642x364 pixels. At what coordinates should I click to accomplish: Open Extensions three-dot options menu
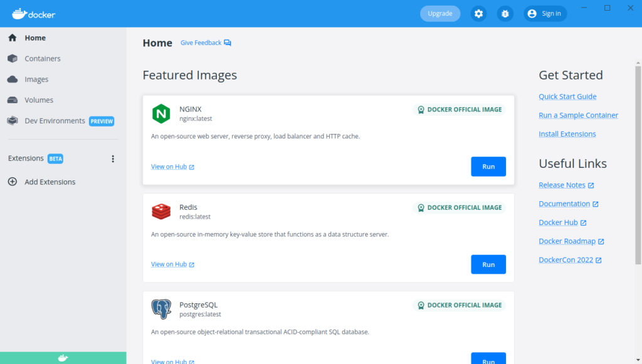coord(113,159)
